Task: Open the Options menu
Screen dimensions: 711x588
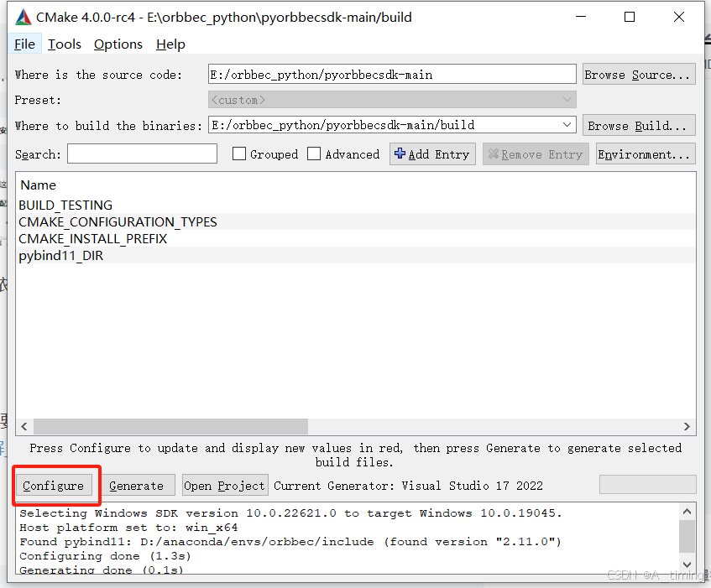Action: pyautogui.click(x=118, y=44)
